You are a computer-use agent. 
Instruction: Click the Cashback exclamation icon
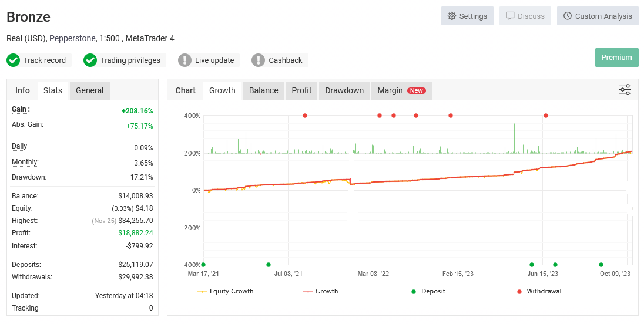coord(259,60)
